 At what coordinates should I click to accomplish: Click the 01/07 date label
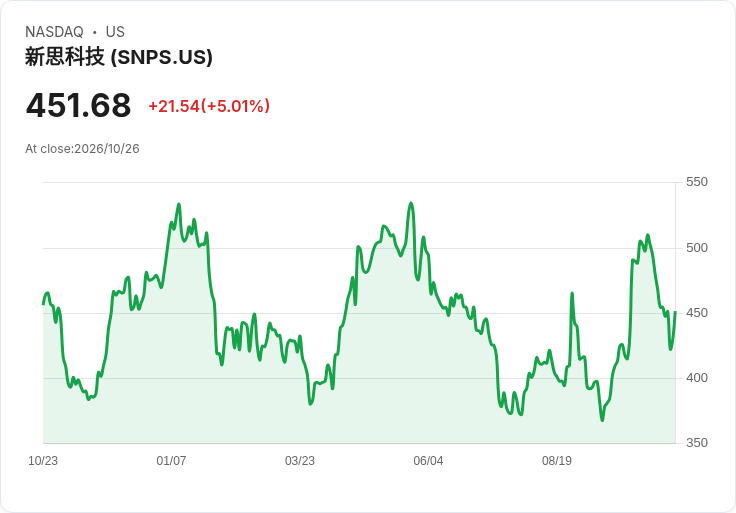[171, 461]
